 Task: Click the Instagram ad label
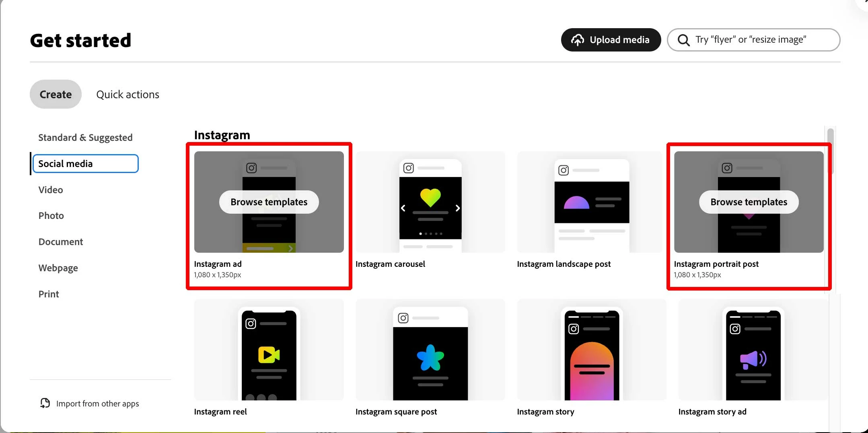pyautogui.click(x=218, y=264)
